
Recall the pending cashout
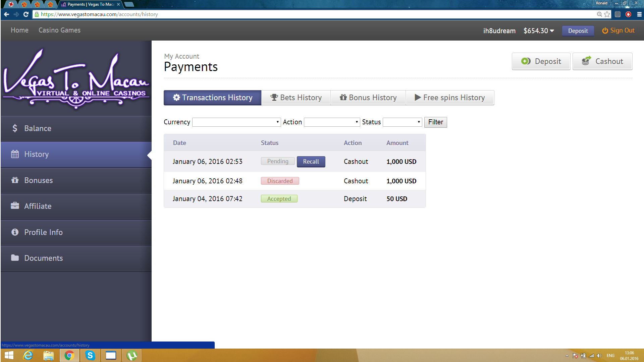coord(311,162)
